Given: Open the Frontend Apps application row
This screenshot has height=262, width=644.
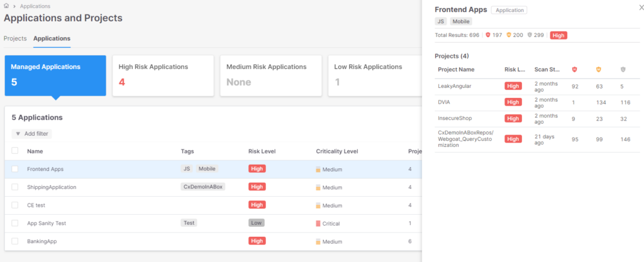Looking at the screenshot, I should (x=213, y=169).
